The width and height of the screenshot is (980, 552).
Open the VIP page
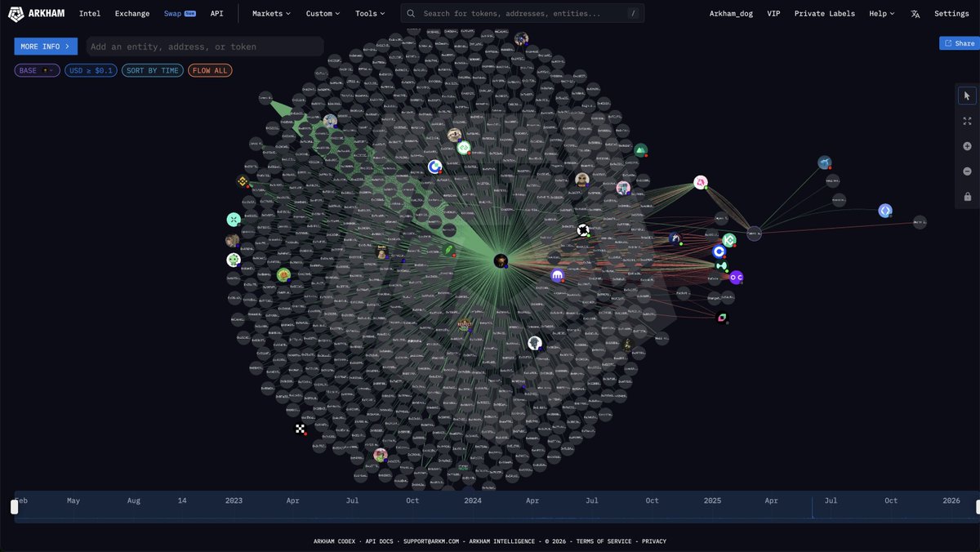773,14
